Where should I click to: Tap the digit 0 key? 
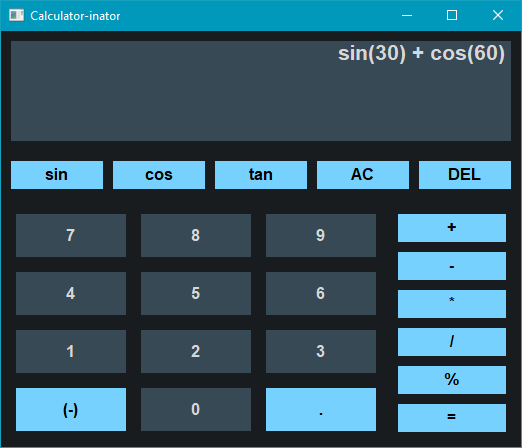196,409
